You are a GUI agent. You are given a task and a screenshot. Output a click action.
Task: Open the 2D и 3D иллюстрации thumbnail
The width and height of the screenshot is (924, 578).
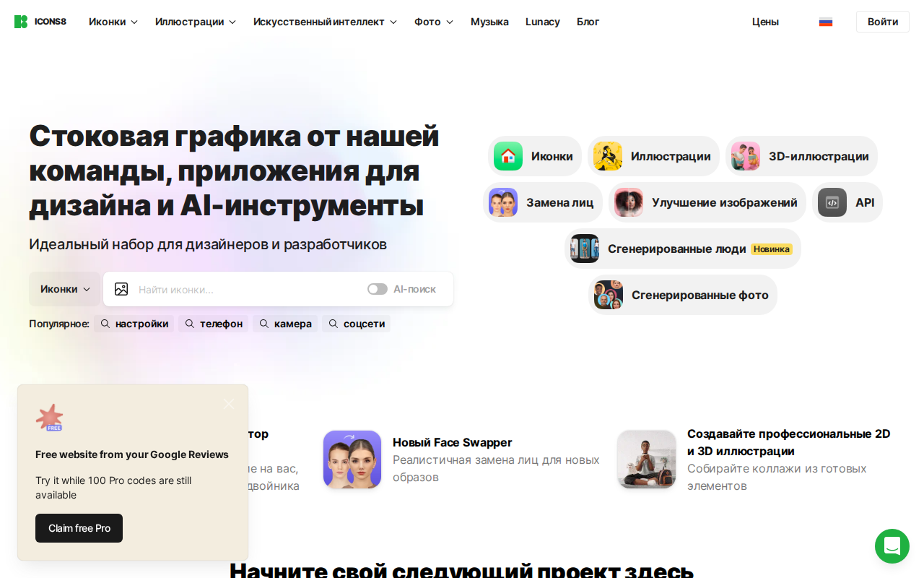(x=647, y=460)
